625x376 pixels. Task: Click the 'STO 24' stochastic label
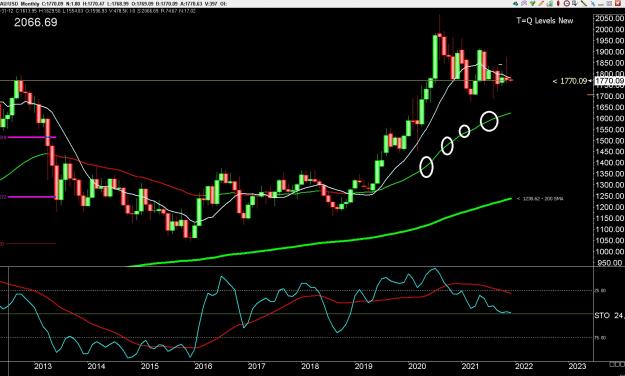(x=609, y=315)
